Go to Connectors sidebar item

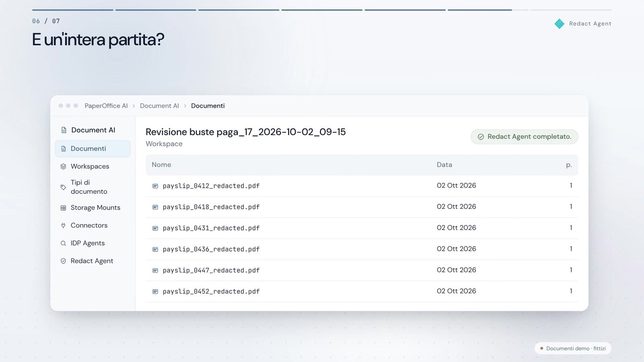coord(93,226)
